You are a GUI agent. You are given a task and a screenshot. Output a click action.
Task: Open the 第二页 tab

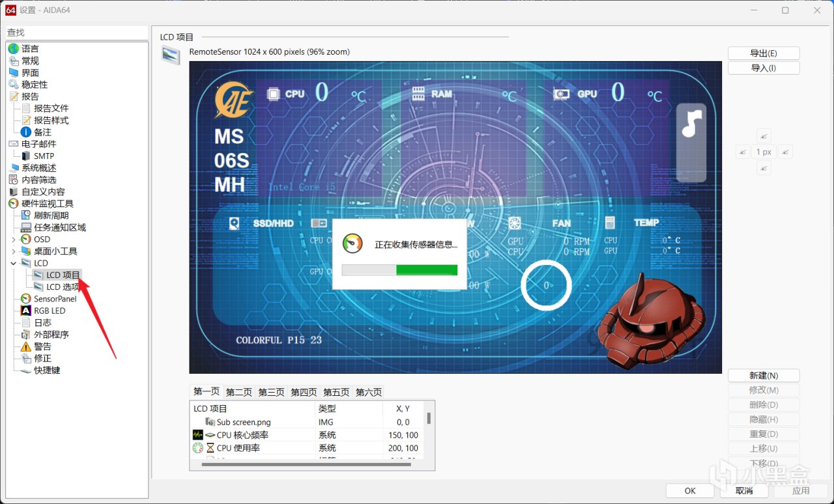click(239, 393)
